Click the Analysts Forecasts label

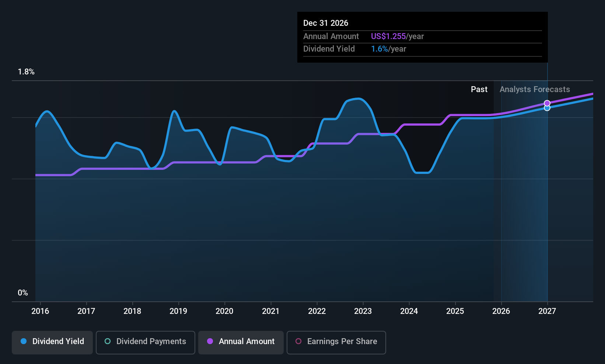coord(535,90)
